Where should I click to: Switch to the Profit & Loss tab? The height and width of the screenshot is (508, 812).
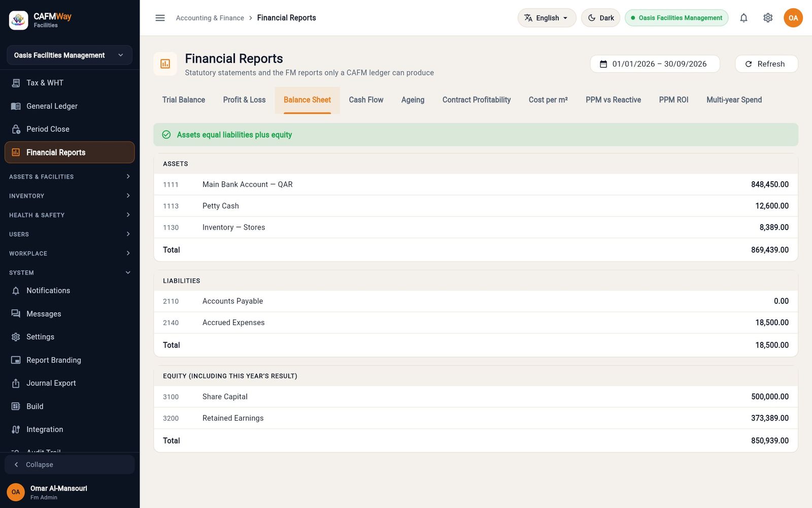click(244, 100)
